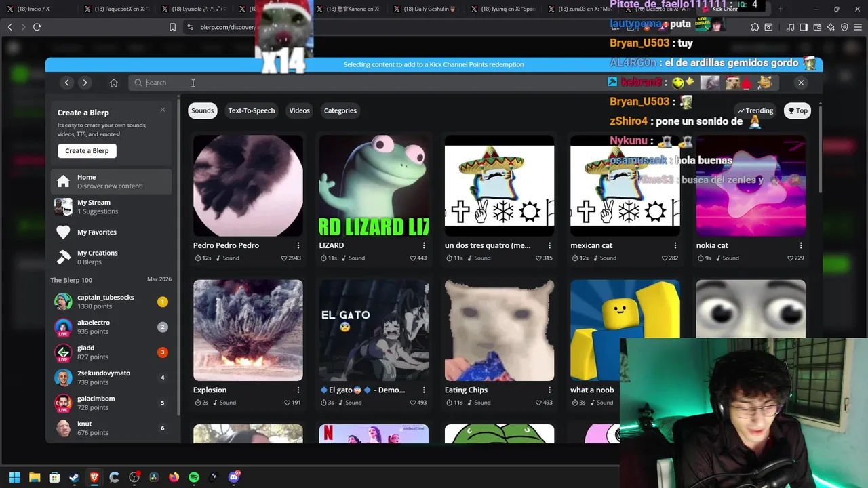Reload the browser page
The width and height of the screenshot is (868, 488).
pos(37,27)
